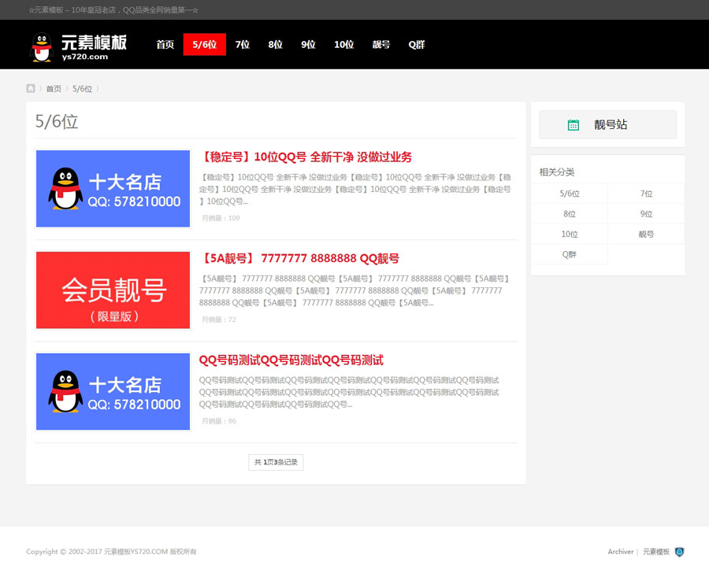Screen dimensions: 709x588
Task: Click the shield icon in footer
Action: (679, 551)
